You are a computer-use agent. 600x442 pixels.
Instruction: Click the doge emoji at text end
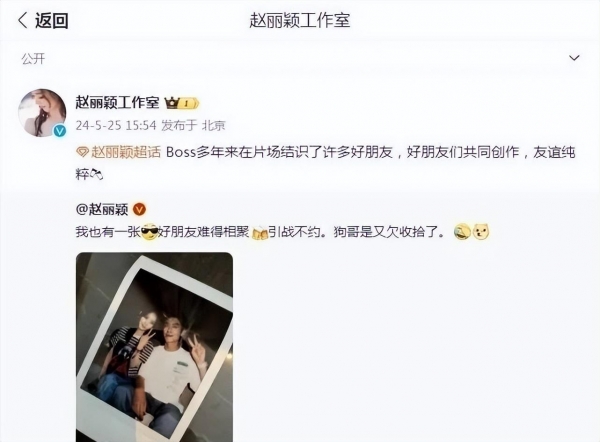(481, 232)
